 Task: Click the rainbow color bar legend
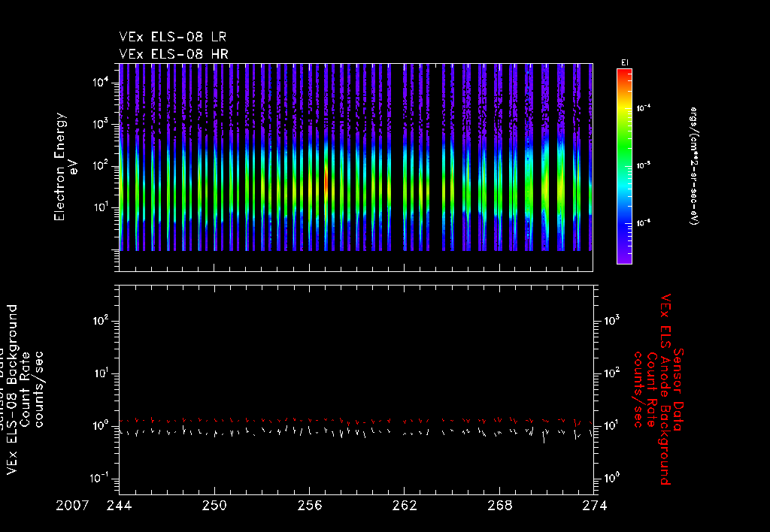pyautogui.click(x=624, y=166)
